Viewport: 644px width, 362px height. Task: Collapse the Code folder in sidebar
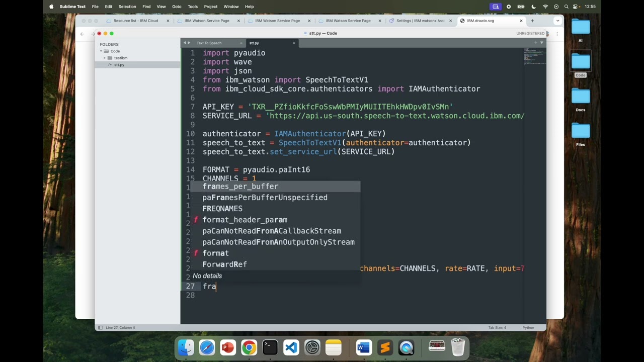(101, 51)
